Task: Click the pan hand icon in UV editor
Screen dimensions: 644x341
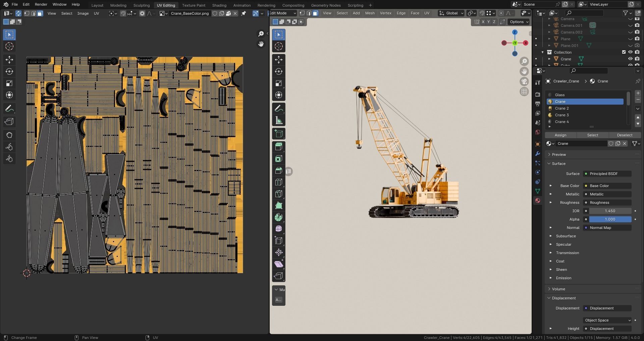Action: tap(261, 44)
